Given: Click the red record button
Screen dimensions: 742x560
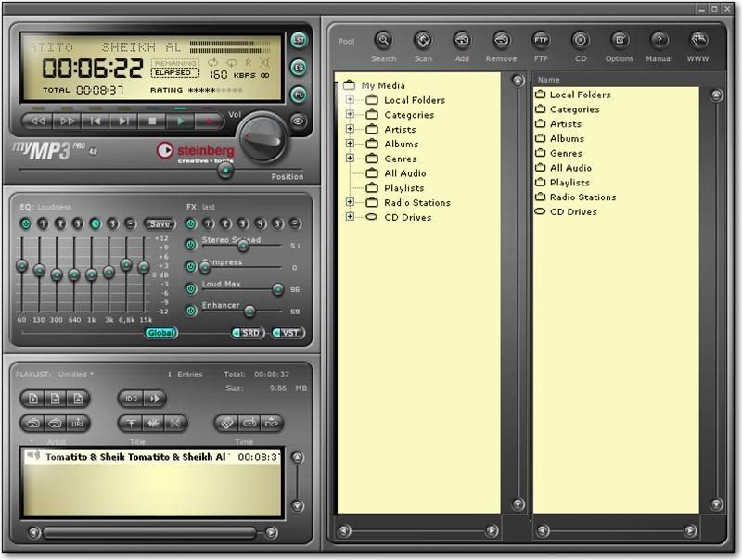Looking at the screenshot, I should [208, 121].
